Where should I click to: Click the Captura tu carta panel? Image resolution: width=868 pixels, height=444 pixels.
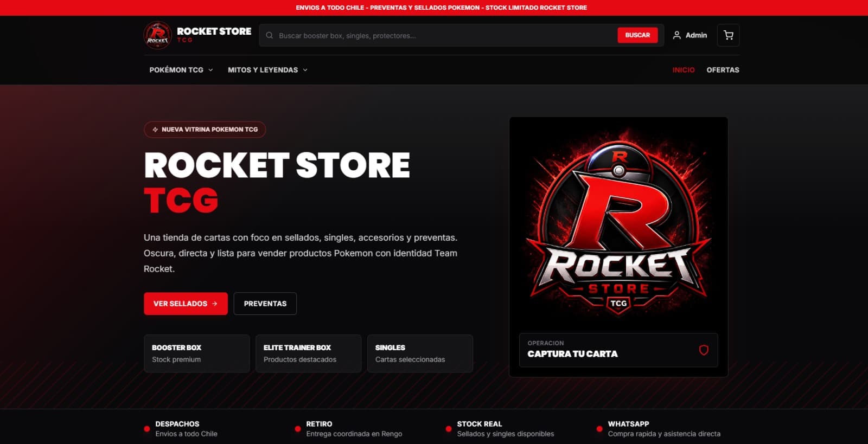[x=618, y=350]
